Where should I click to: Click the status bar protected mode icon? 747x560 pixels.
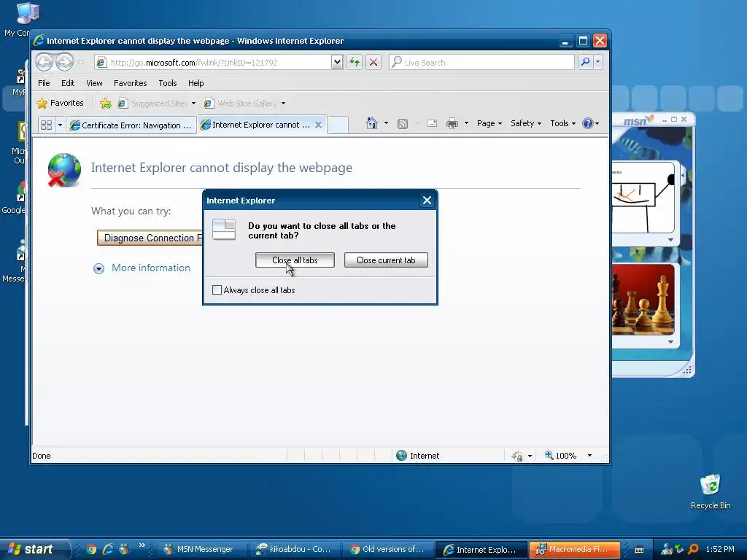[517, 456]
